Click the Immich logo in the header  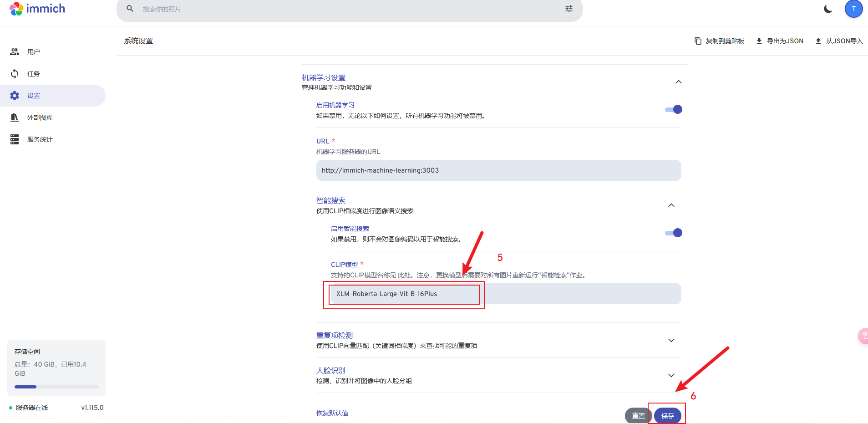[x=37, y=9]
